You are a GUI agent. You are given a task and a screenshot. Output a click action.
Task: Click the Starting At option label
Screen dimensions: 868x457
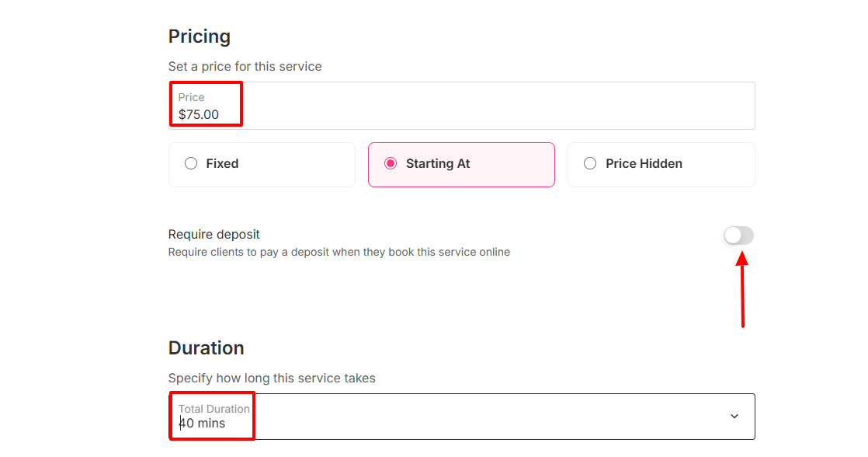(438, 164)
